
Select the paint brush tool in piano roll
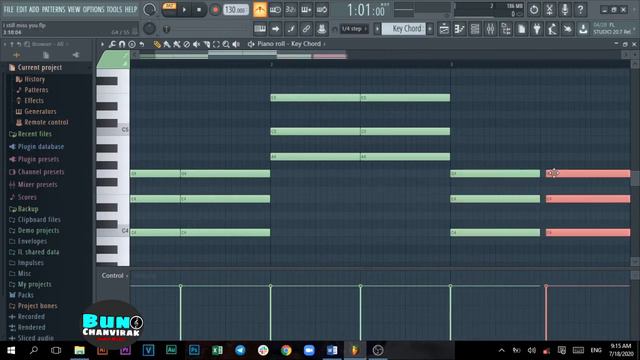tap(167, 44)
